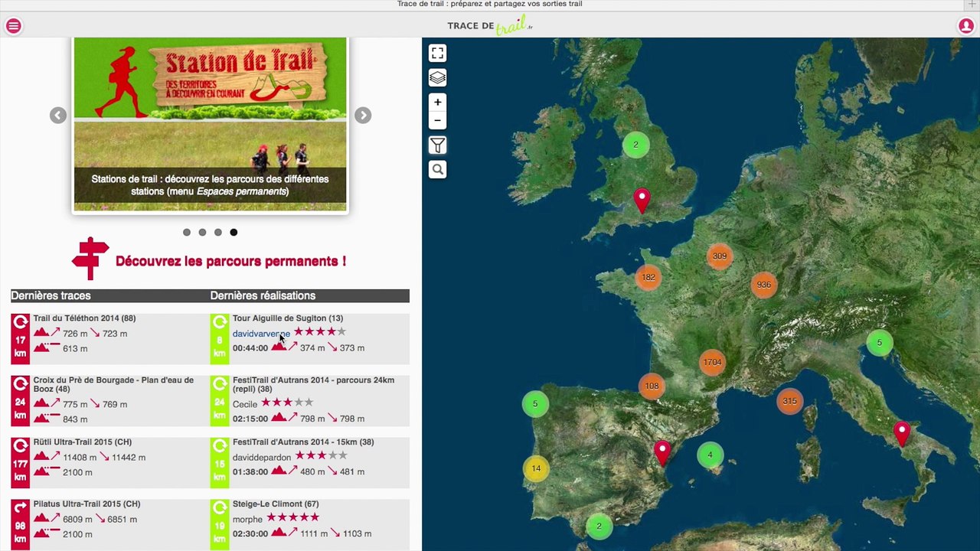This screenshot has height=551, width=980.
Task: Open davidvarverne user profile link
Action: [x=261, y=334]
